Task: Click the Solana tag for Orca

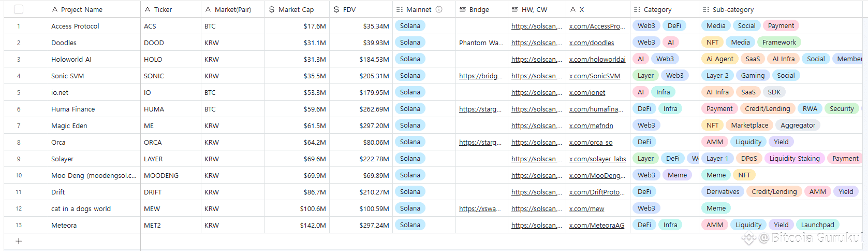Action: pyautogui.click(x=410, y=142)
